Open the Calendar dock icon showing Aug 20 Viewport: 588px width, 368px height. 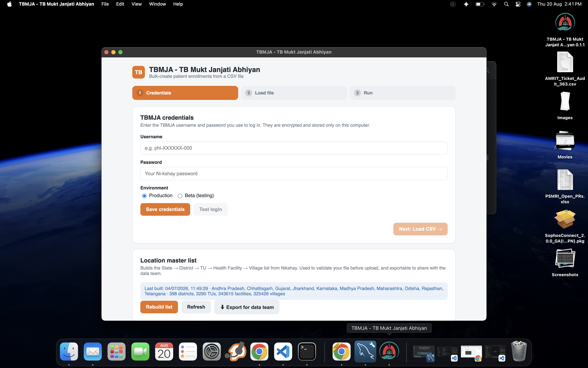point(164,352)
